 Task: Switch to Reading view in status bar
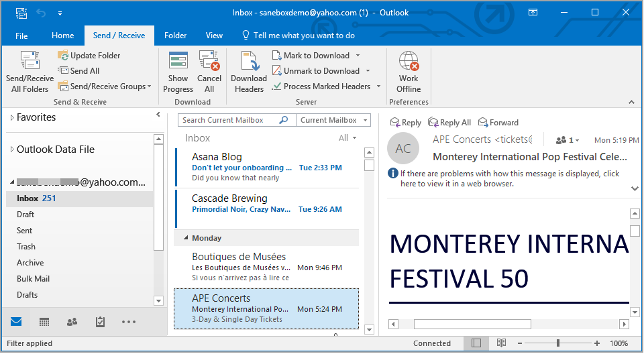point(501,343)
